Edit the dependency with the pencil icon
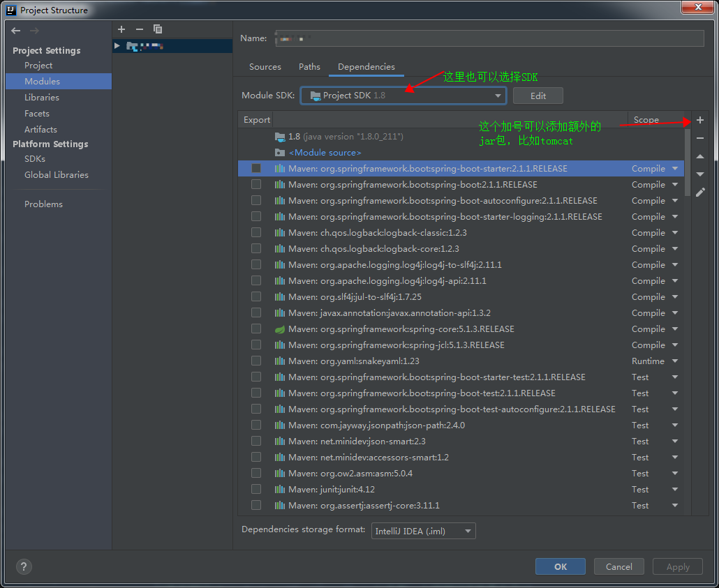Screen dimensions: 719x588 (x=699, y=192)
